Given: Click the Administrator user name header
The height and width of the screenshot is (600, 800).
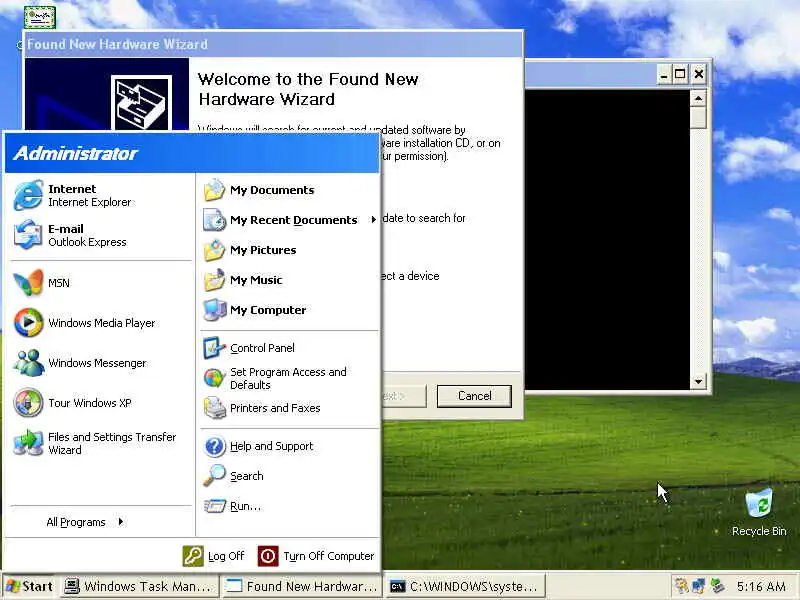Looking at the screenshot, I should [x=76, y=154].
